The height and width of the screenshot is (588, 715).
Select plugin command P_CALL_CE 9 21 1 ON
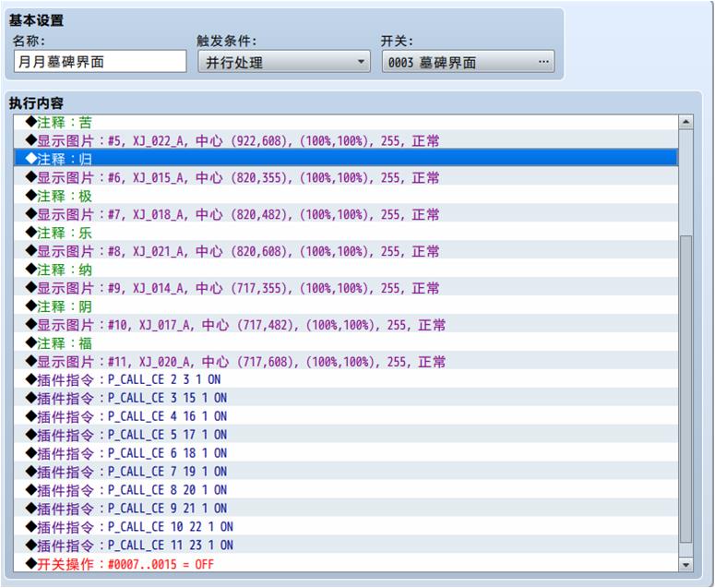(346, 509)
